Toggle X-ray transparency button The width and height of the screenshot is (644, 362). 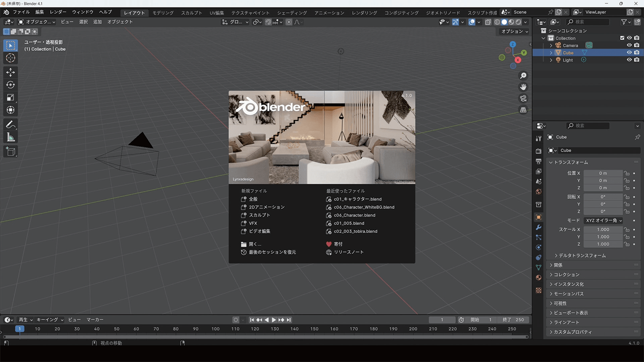coord(488,22)
